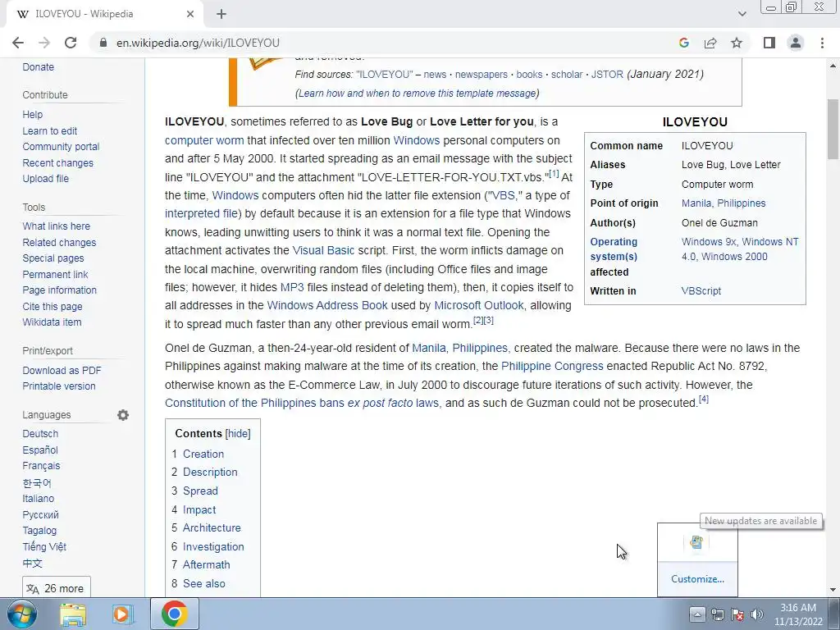This screenshot has height=630, width=840.
Task: Open the Community portal link
Action: tap(61, 147)
